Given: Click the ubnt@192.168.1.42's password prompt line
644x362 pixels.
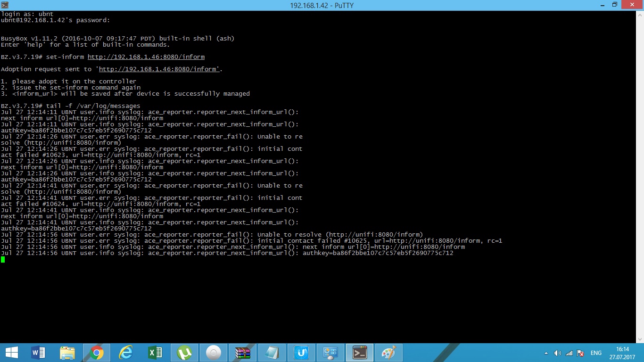Looking at the screenshot, I should (55, 20).
